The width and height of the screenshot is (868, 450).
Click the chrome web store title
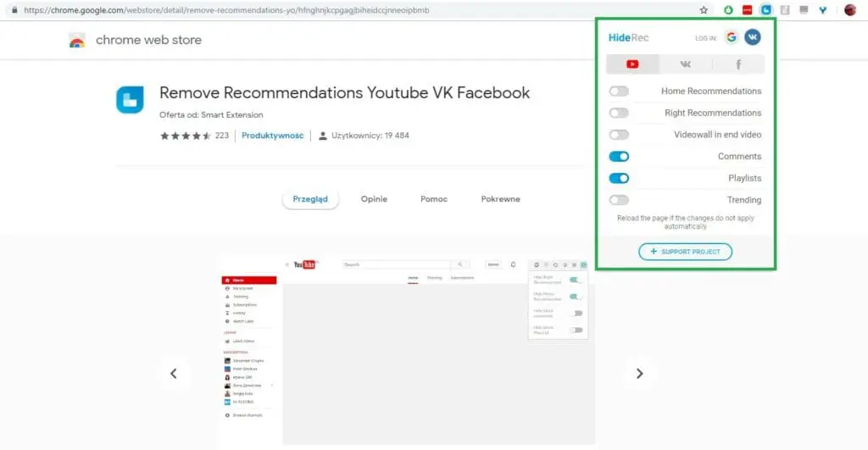[x=148, y=40]
